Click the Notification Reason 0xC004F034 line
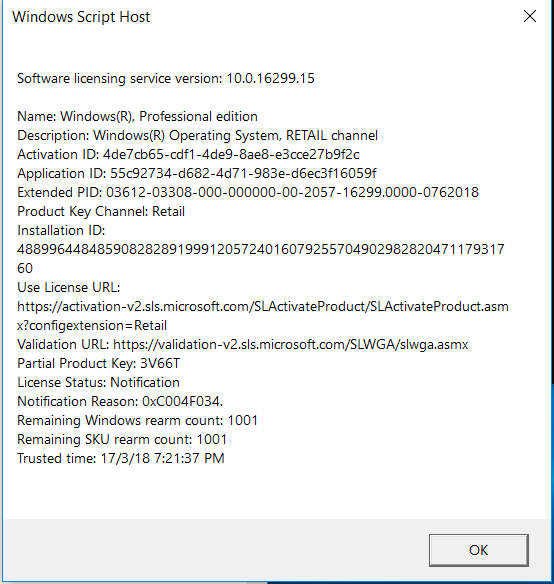Screen dimensions: 554x584 point(120,402)
